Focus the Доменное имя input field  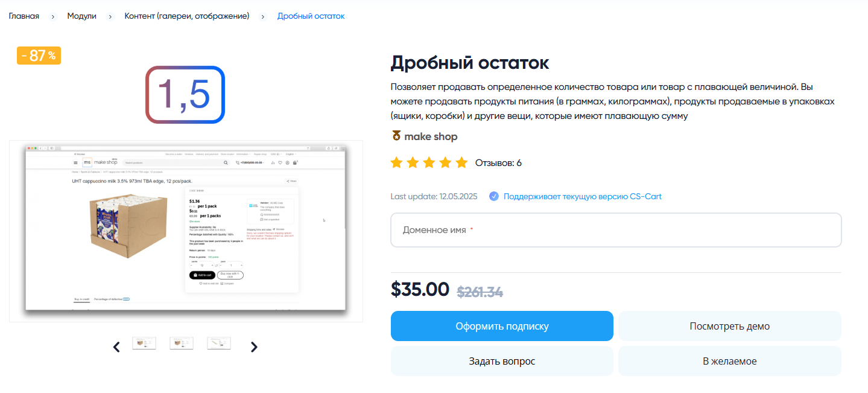click(x=616, y=230)
